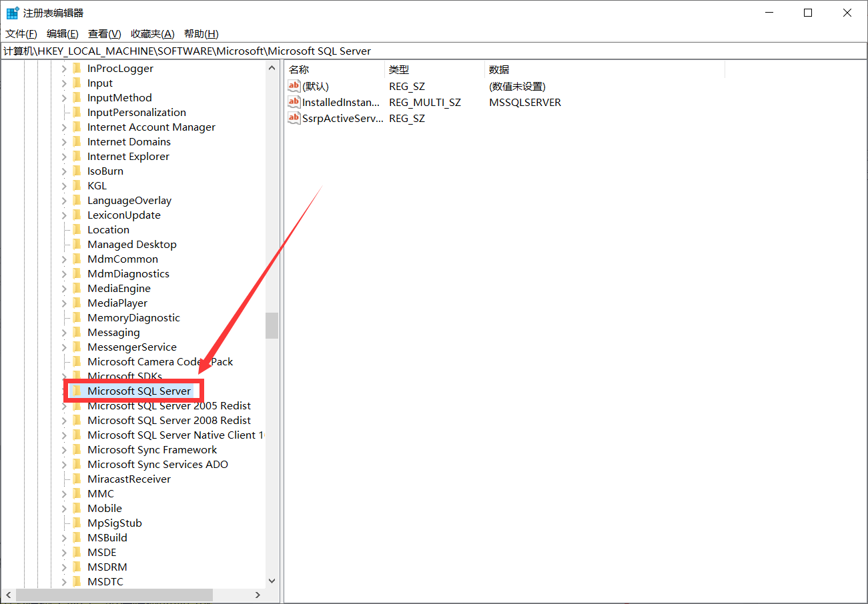This screenshot has width=868, height=604.
Task: Click the ab icon of SsrpActiveServer value
Action: pyautogui.click(x=294, y=118)
